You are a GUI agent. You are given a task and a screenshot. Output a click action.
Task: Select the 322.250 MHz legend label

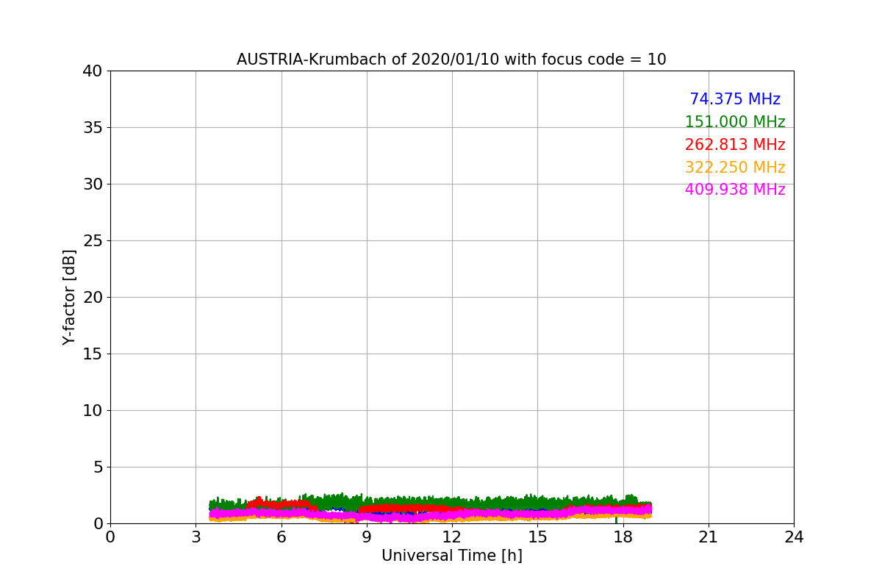point(735,168)
